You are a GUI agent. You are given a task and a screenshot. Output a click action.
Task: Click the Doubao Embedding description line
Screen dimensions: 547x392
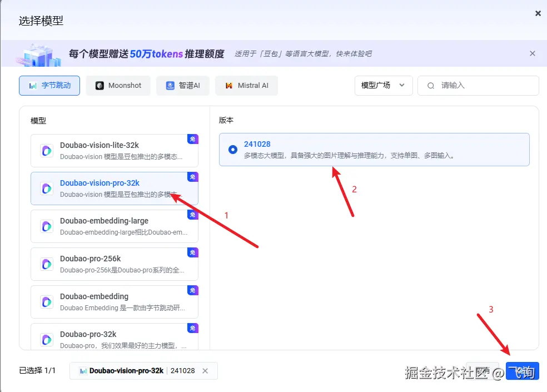122,308
